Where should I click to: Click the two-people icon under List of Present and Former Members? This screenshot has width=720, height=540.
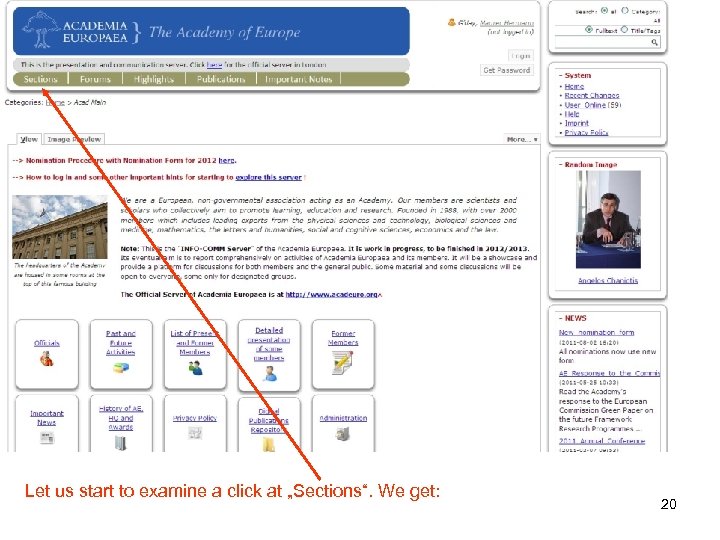(x=195, y=368)
